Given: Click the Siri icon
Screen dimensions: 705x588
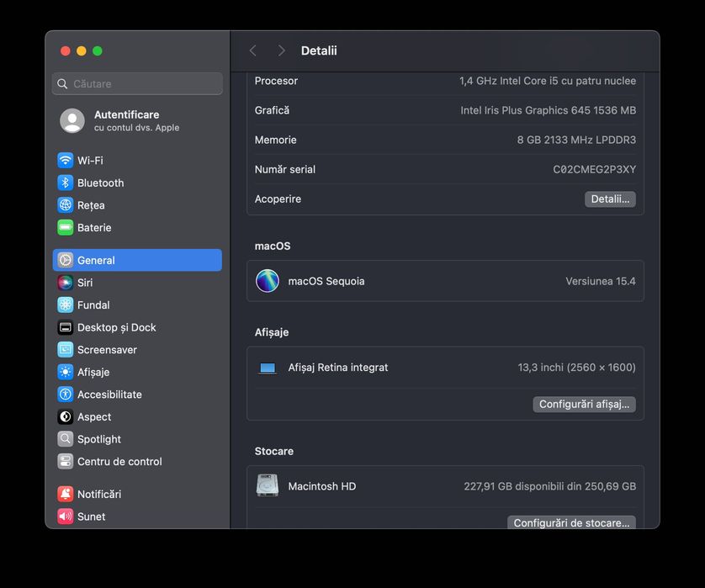Looking at the screenshot, I should (65, 283).
